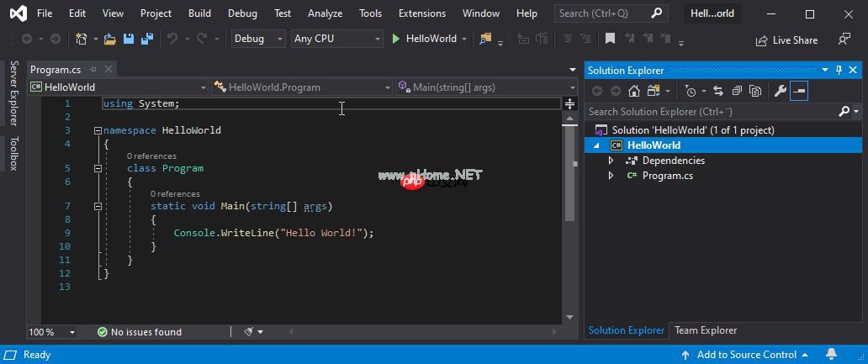Click Collapse All icon in Solution Explorer
The height and width of the screenshot is (364, 868).
737,91
